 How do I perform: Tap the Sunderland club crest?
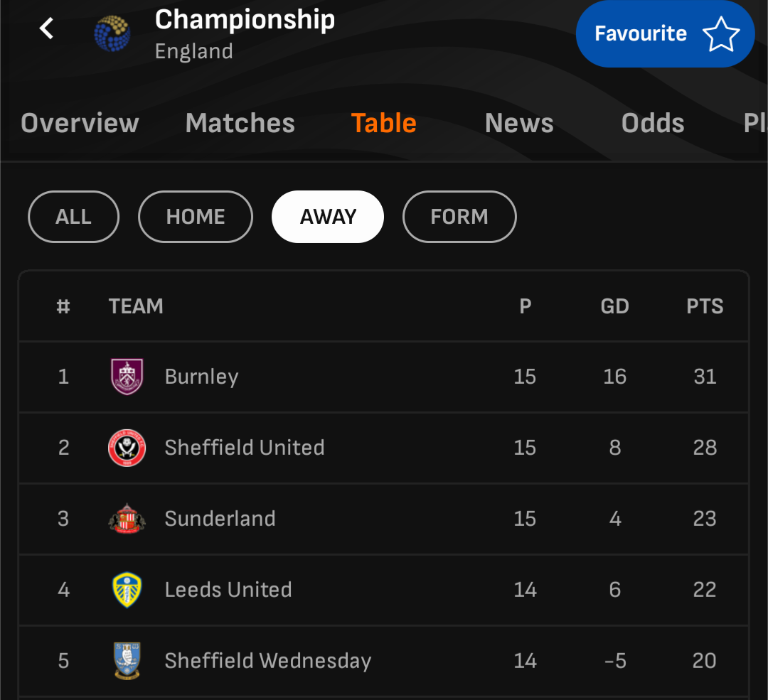(127, 519)
